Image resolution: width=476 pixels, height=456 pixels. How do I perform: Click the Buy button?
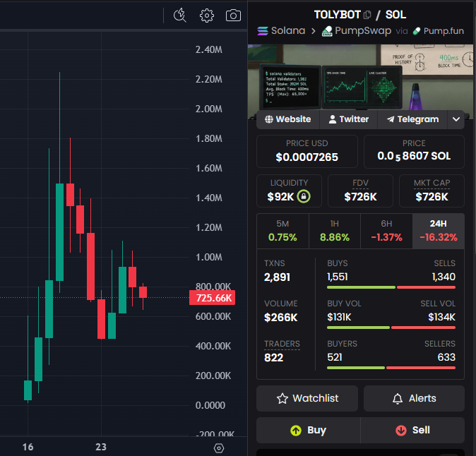point(309,430)
